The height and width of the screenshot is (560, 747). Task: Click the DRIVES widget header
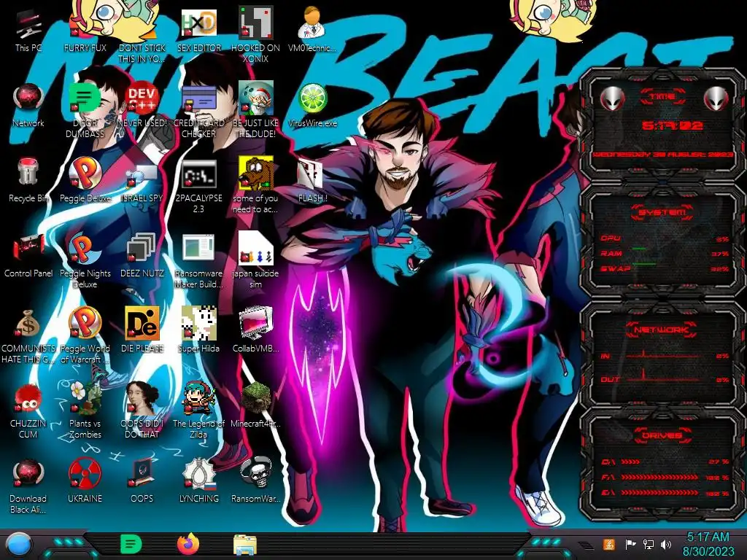pyautogui.click(x=662, y=435)
